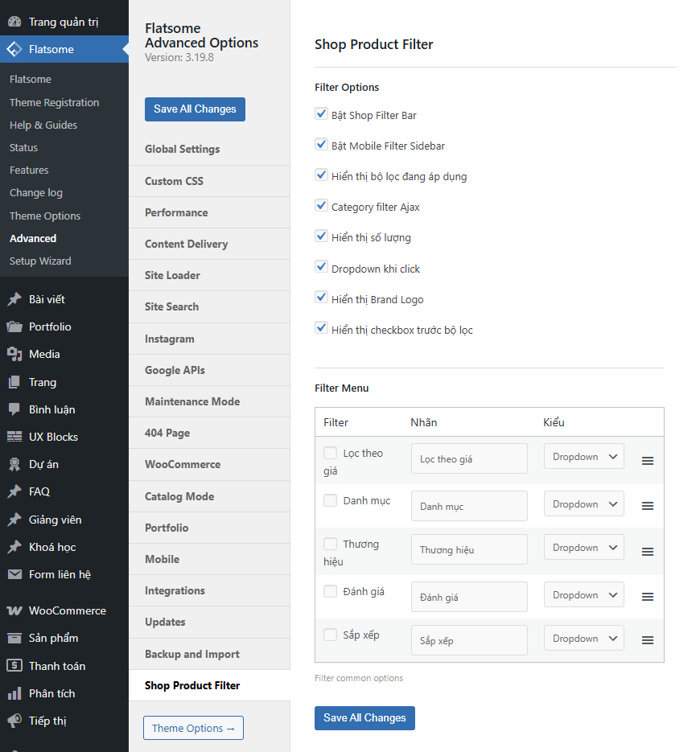Toggle Hiển thị Brand Logo checkbox
This screenshot has height=752, width=700.
pos(322,298)
